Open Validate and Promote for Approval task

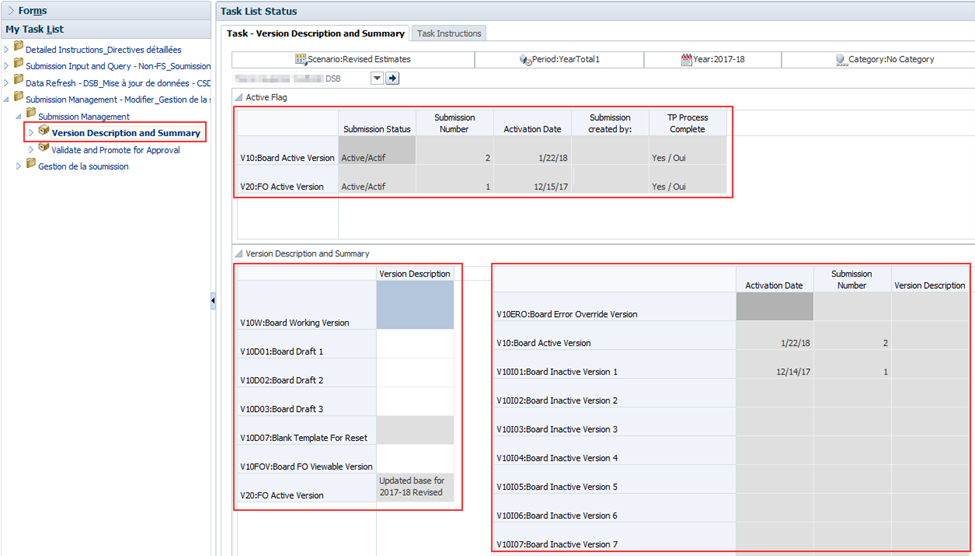coord(116,150)
